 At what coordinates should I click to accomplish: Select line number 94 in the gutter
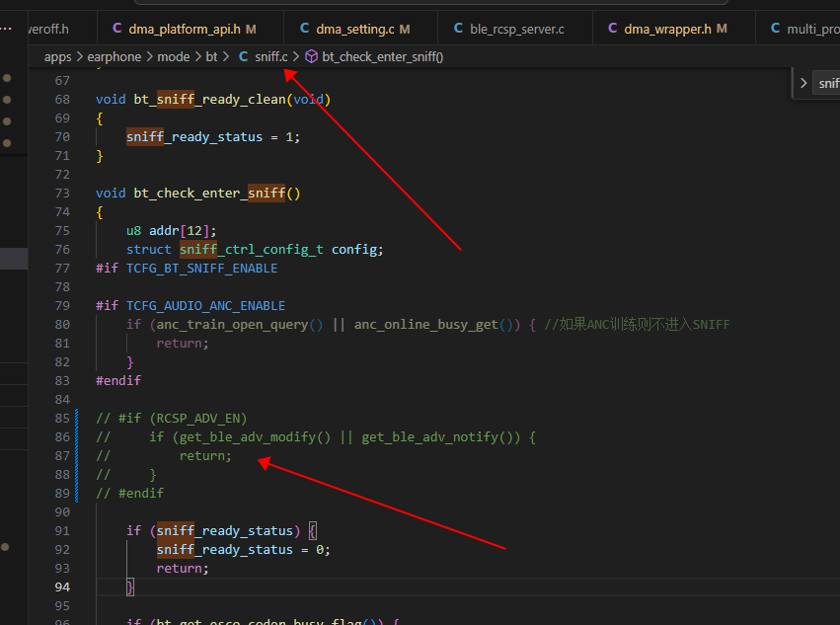coord(62,586)
